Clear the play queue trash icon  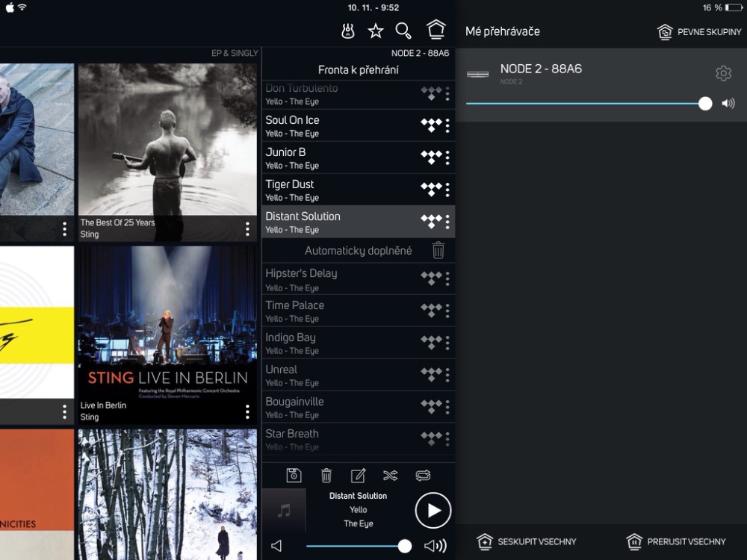(x=326, y=475)
